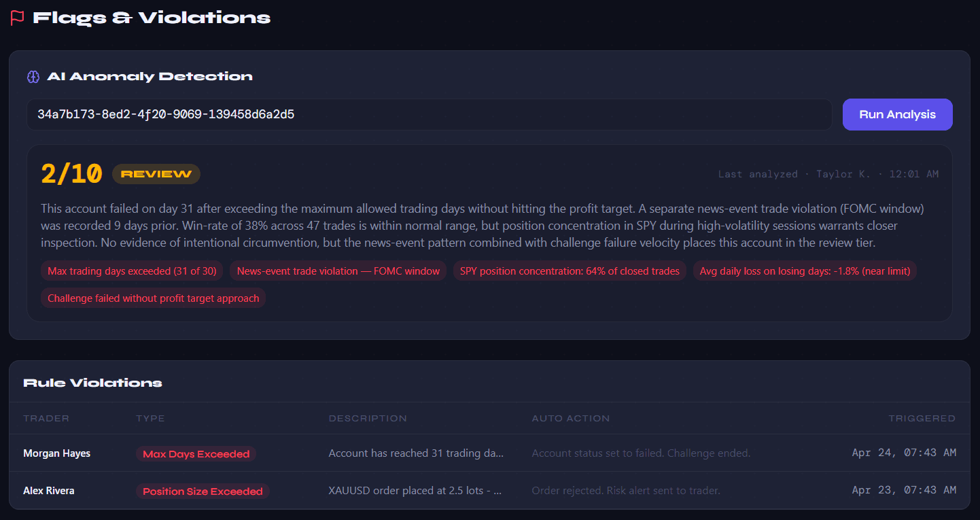Sort by the TYPE column header
The image size is (980, 520).
click(x=150, y=419)
